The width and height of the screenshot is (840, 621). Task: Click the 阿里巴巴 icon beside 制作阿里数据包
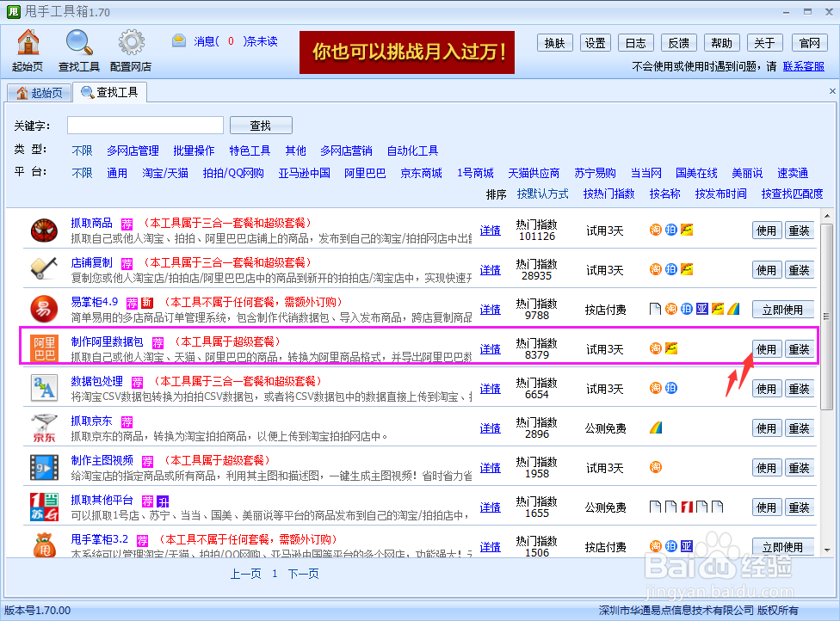(44, 348)
